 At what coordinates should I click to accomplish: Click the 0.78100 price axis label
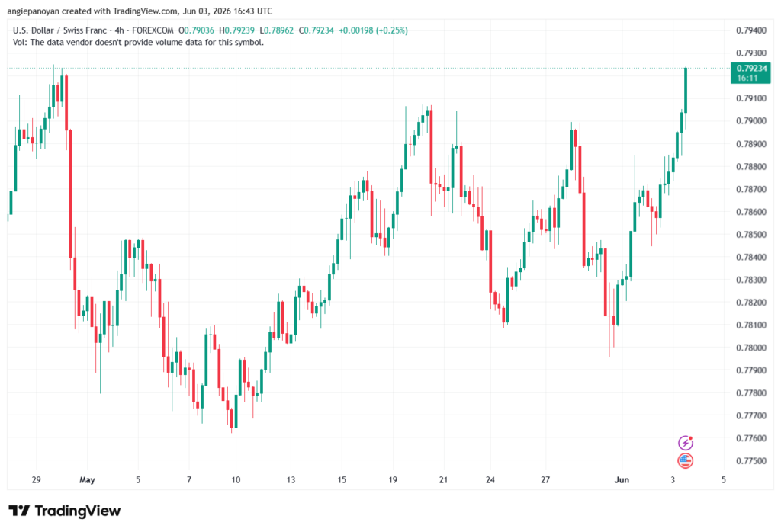tap(751, 325)
